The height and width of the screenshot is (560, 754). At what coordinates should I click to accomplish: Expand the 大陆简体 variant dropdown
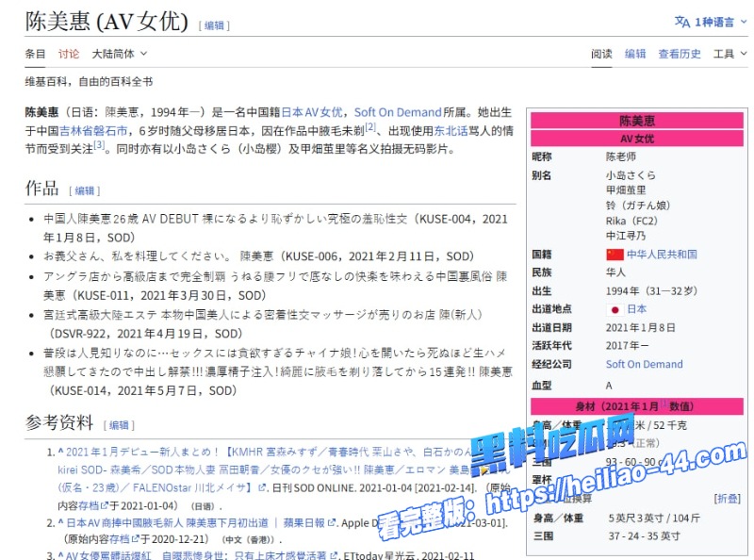(x=120, y=54)
